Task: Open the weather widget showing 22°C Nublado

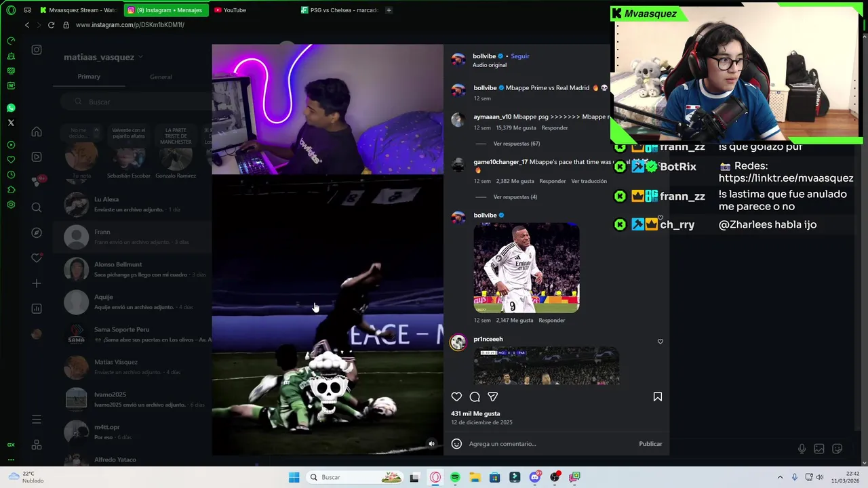Action: click(x=26, y=477)
